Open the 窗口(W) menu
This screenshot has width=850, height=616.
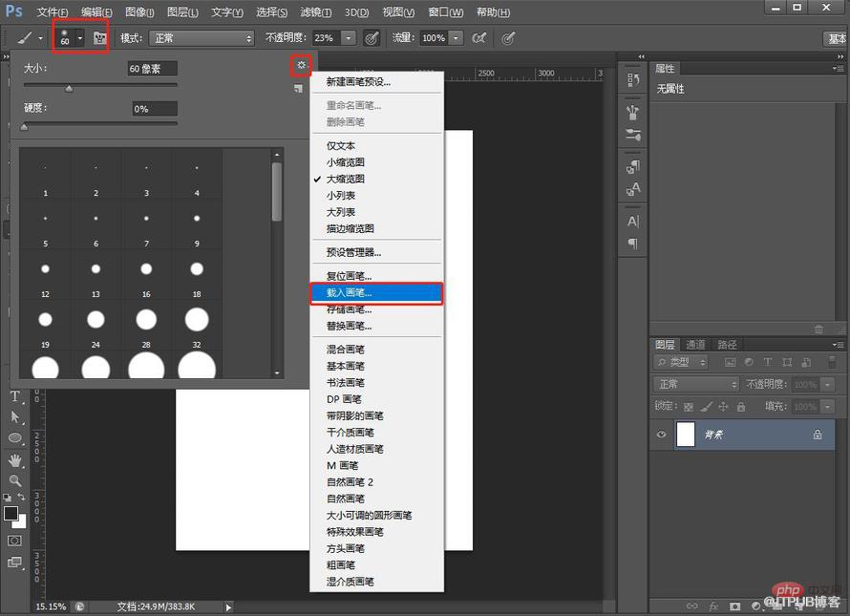[x=446, y=11]
